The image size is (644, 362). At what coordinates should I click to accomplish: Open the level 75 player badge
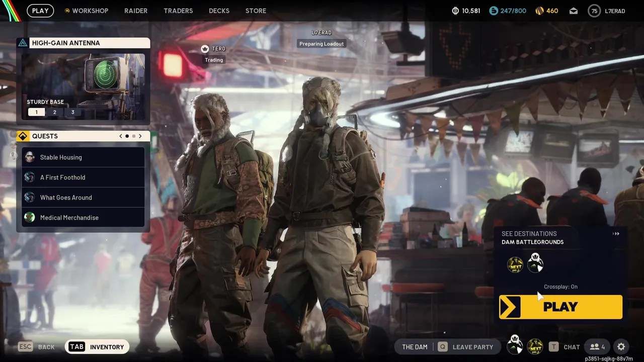(x=594, y=11)
